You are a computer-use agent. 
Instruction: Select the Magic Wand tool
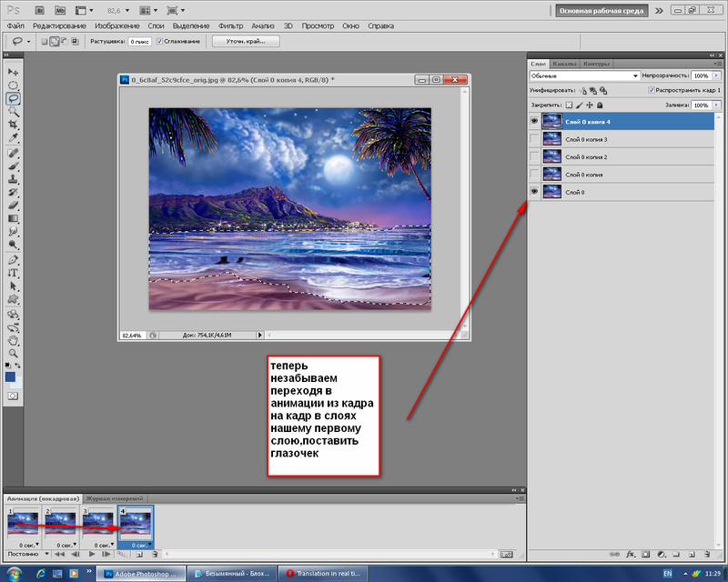[13, 111]
